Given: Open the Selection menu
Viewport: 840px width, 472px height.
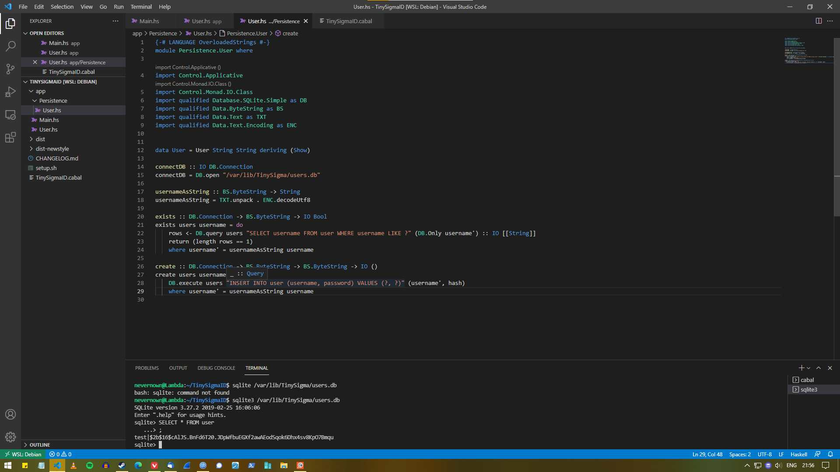Looking at the screenshot, I should coord(62,7).
